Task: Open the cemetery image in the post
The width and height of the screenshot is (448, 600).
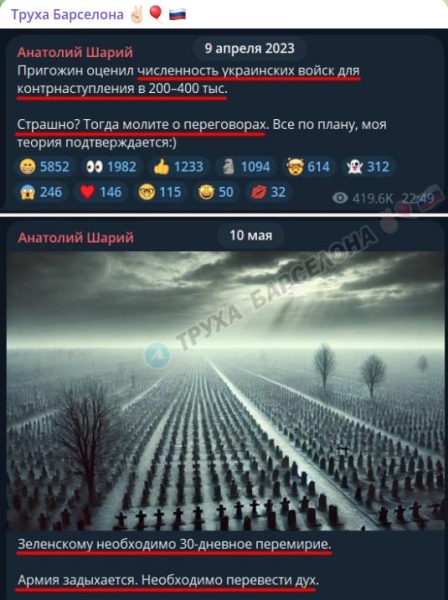Action: click(224, 390)
